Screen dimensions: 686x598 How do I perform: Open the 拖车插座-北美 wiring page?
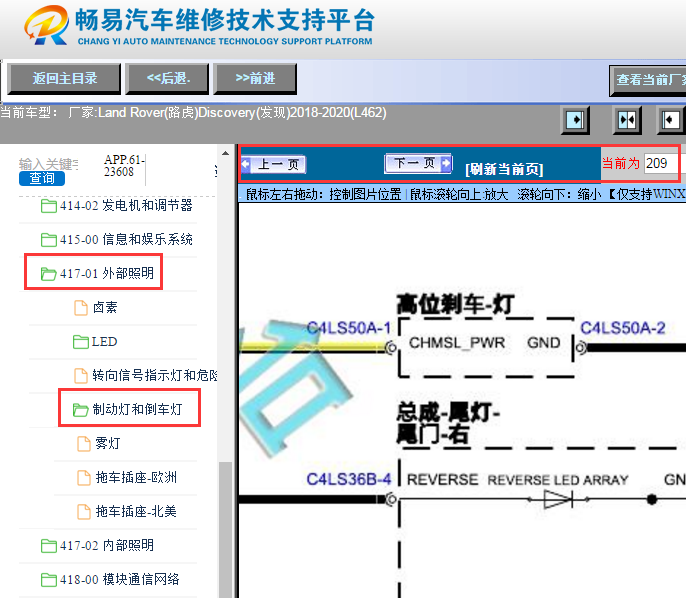(134, 511)
